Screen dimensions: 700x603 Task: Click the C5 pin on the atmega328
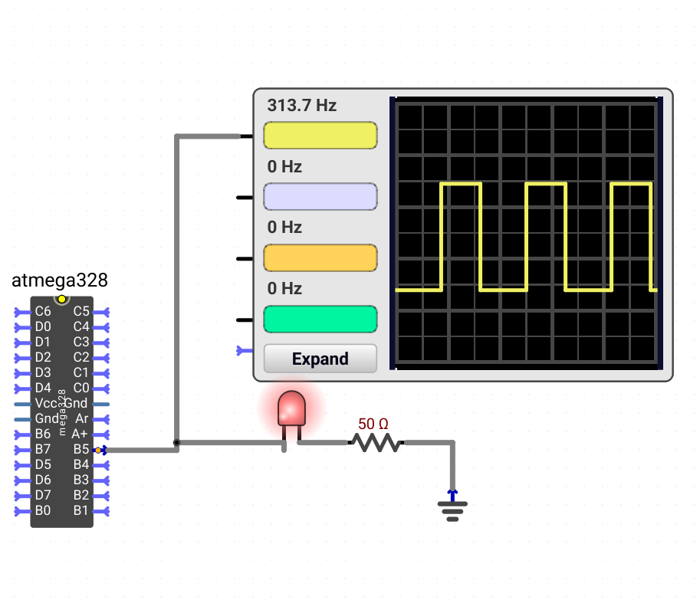[x=101, y=312]
